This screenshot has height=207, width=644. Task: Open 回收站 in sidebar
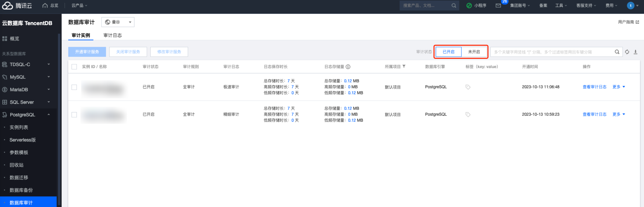tap(16, 165)
